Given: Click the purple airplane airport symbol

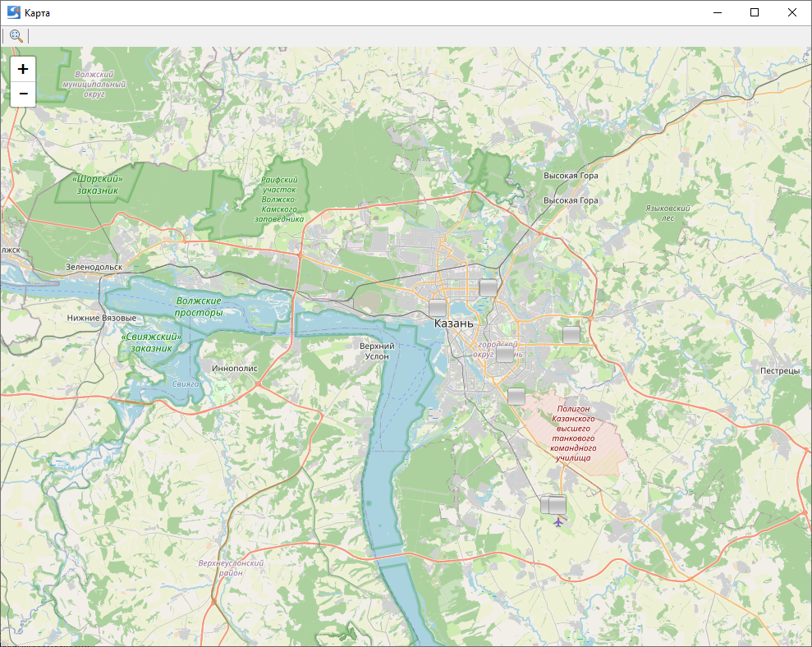Looking at the screenshot, I should pos(557,521).
